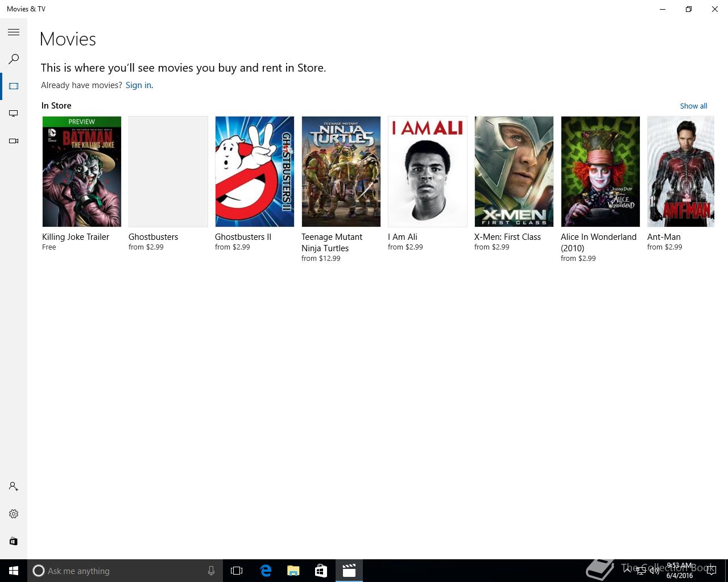The width and height of the screenshot is (728, 582).
Task: Open Task View on the taskbar
Action: (x=237, y=571)
